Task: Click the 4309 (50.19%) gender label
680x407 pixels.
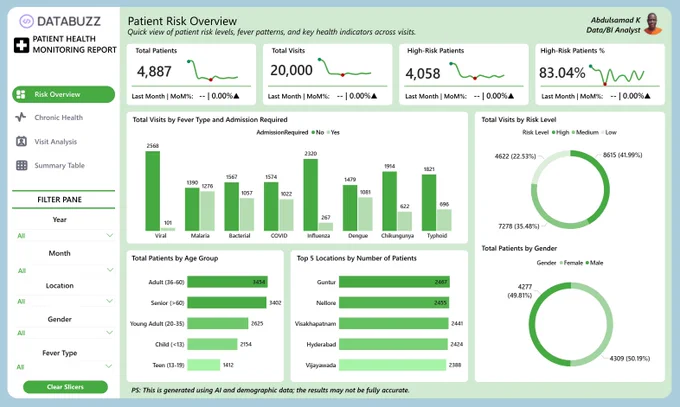Action: point(630,358)
